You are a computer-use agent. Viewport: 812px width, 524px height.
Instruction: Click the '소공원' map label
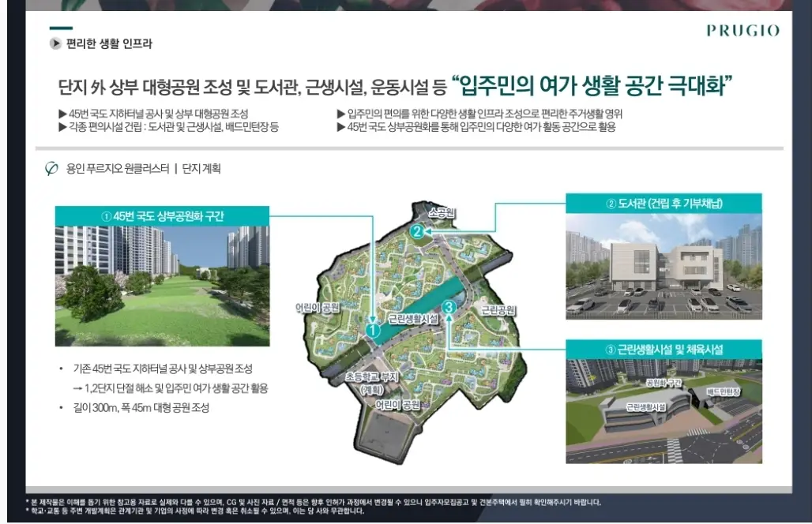(442, 212)
